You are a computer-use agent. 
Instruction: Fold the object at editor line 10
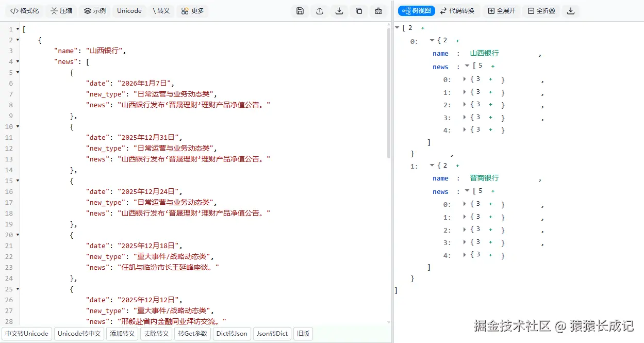click(18, 127)
